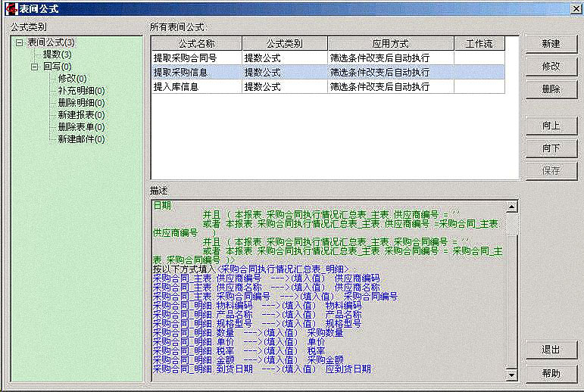Viewport: 584px width, 392px height.
Task: Select the 新建邮件(0) tree item
Action: click(81, 139)
